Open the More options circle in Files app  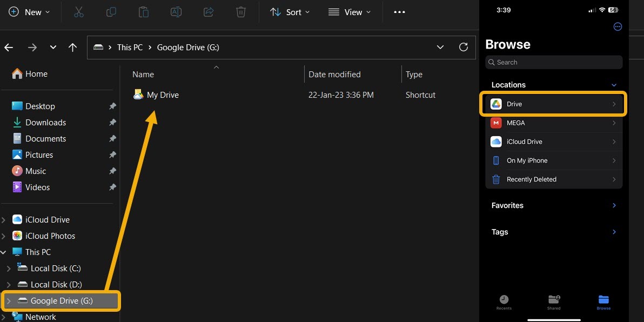point(618,26)
